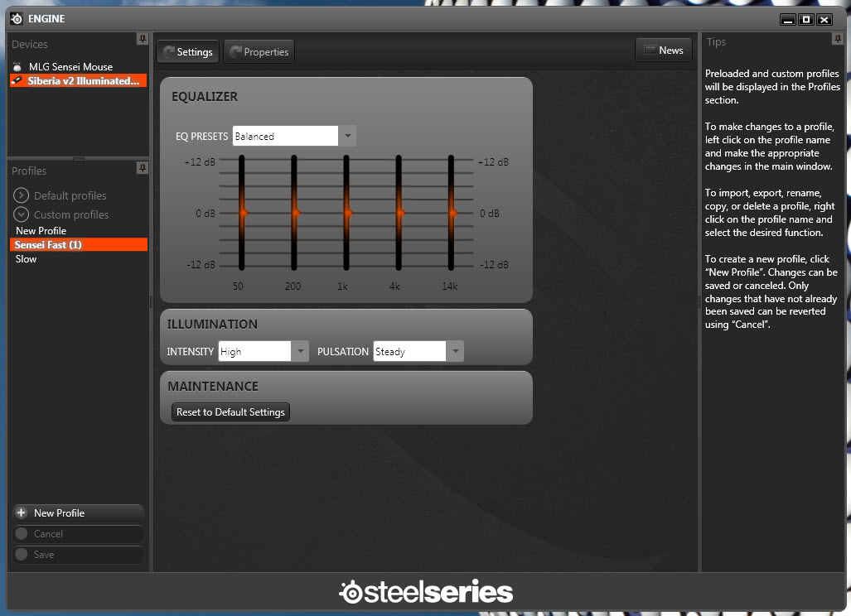Click the plus icon on New Profile button
851x616 pixels.
click(22, 513)
